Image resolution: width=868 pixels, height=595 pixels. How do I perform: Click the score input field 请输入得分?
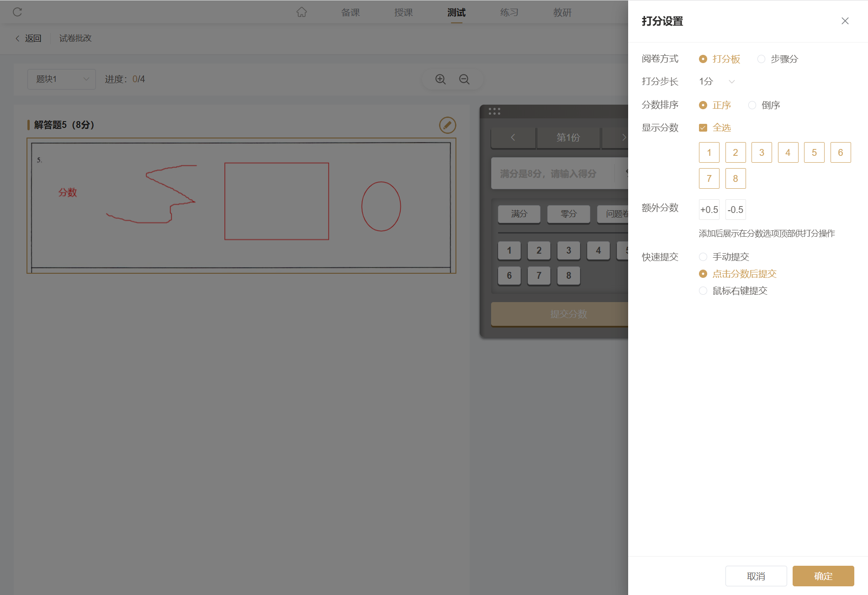coord(553,174)
